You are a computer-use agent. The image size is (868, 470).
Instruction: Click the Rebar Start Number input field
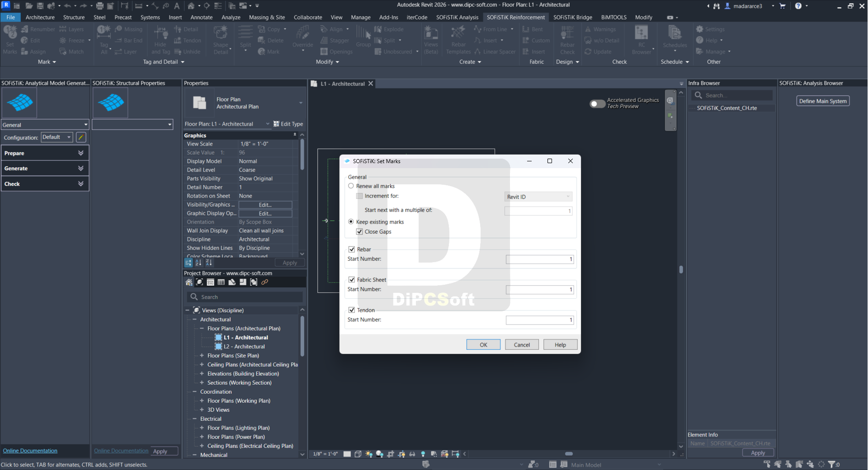coord(540,259)
